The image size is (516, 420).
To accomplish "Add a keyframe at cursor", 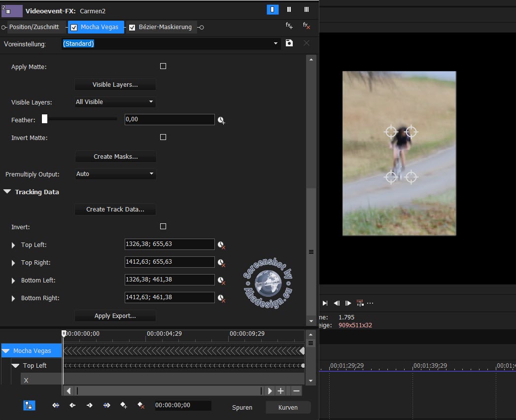I will 124,405.
